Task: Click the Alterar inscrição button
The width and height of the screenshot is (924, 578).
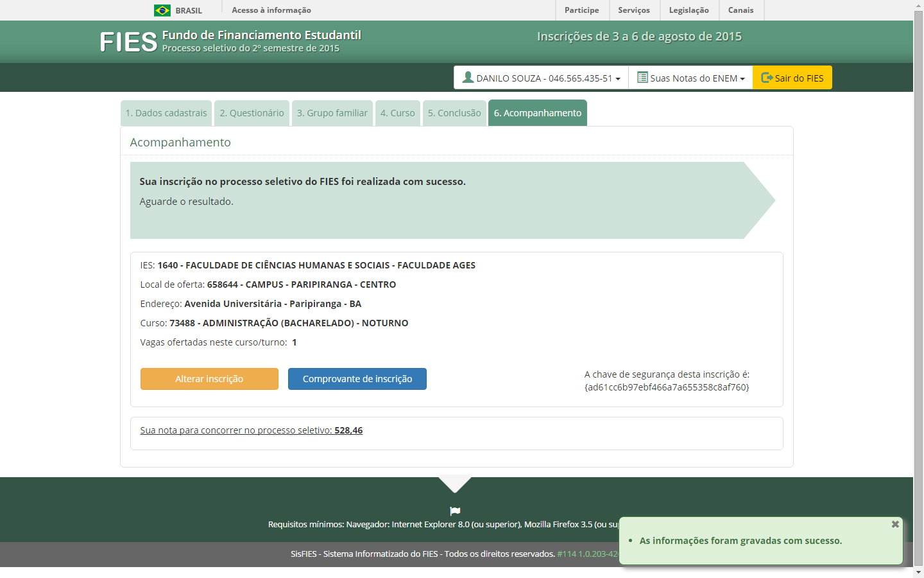Action: (209, 379)
